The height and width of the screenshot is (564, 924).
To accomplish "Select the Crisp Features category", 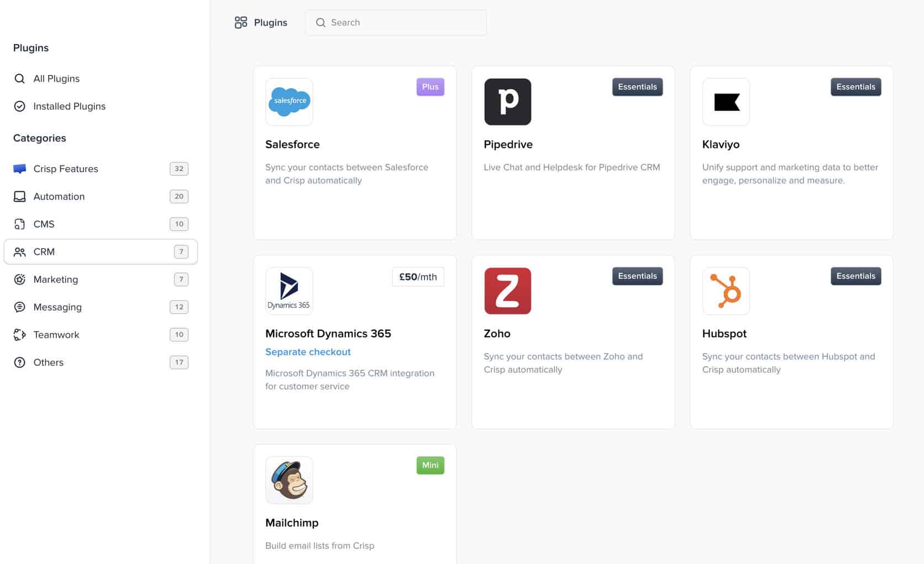I will (66, 169).
